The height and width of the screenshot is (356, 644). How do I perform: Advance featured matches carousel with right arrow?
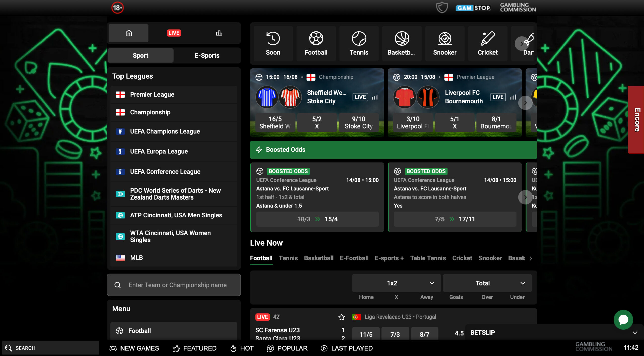click(525, 103)
